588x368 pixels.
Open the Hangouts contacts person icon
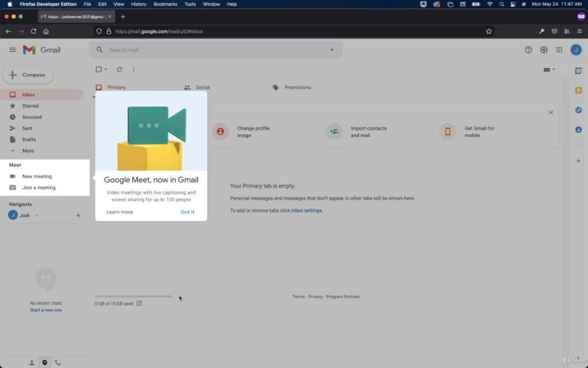click(32, 362)
